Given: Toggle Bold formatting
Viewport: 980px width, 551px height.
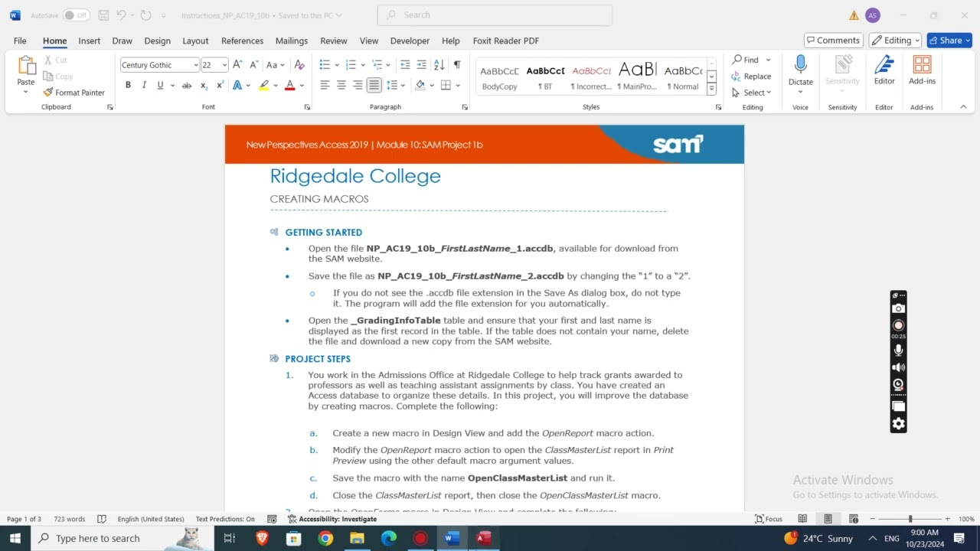Looking at the screenshot, I should pos(128,86).
